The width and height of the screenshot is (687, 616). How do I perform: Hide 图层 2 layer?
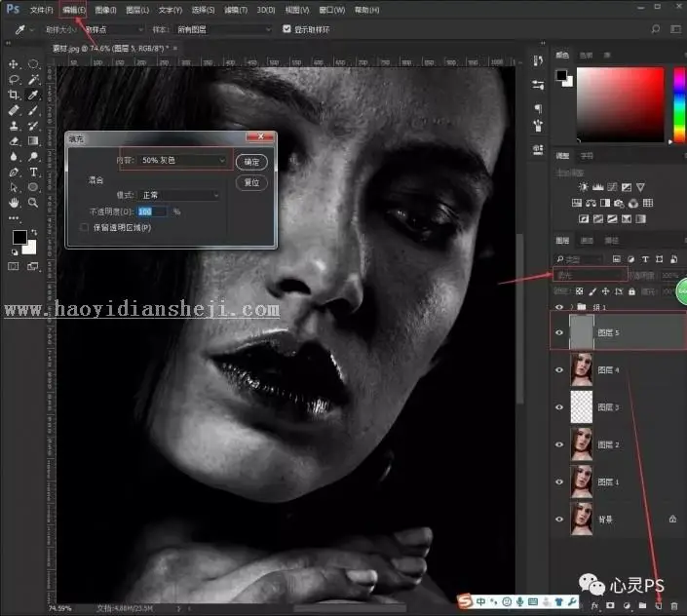click(x=559, y=444)
